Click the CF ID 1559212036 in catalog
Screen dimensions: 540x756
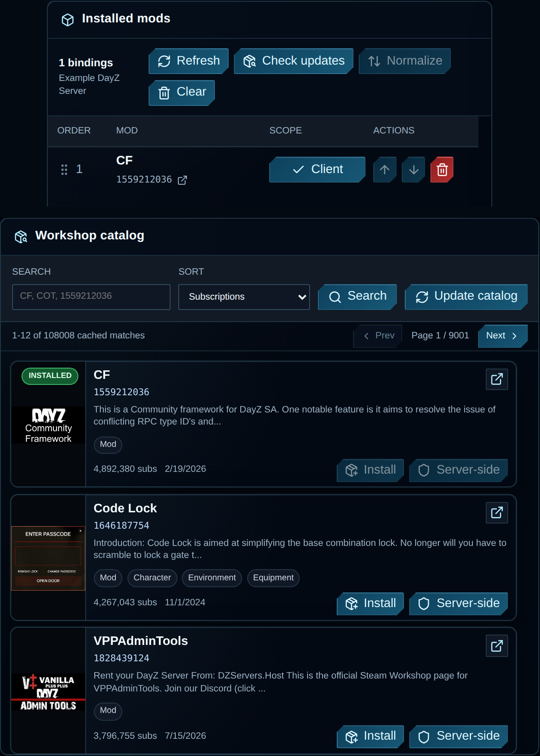coord(121,392)
